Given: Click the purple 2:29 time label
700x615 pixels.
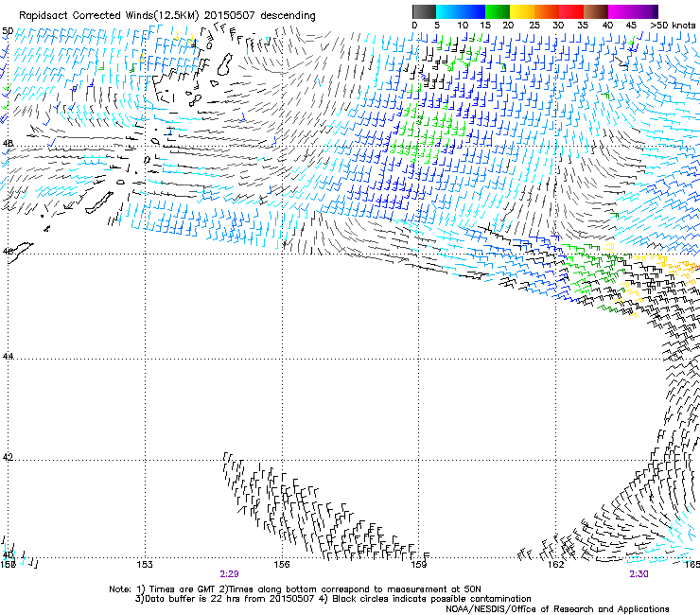Looking at the screenshot, I should (229, 574).
